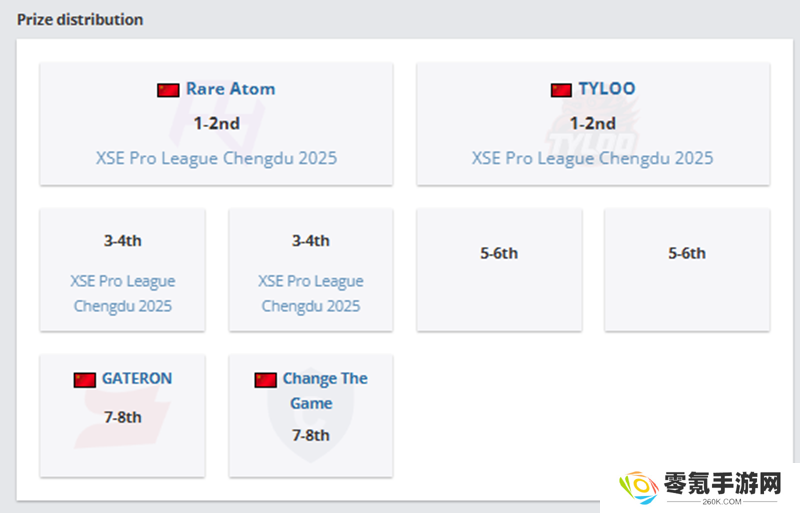Open the TYLOO team link
Screen dimensions: 800x513
pyautogui.click(x=607, y=89)
